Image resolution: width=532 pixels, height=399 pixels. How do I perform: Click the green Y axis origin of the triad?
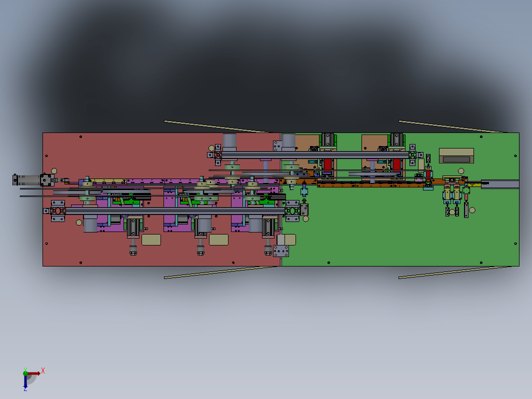(25, 373)
